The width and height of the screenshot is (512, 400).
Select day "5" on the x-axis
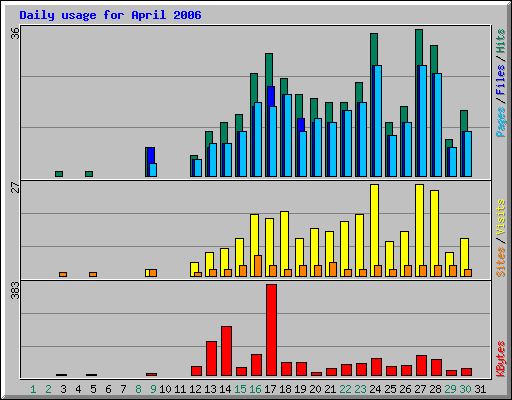[93, 389]
